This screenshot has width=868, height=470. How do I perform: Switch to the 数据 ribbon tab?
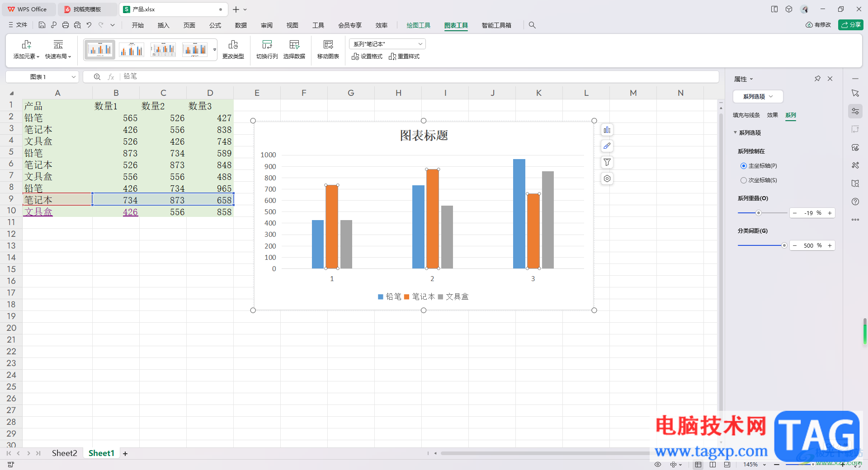241,25
